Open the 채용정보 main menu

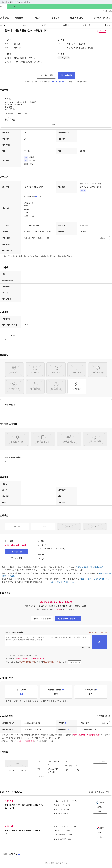pos(19,18)
